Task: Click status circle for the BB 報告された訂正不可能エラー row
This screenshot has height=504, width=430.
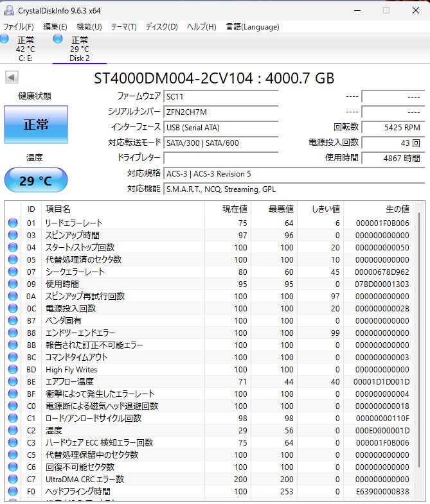Action: (13, 345)
